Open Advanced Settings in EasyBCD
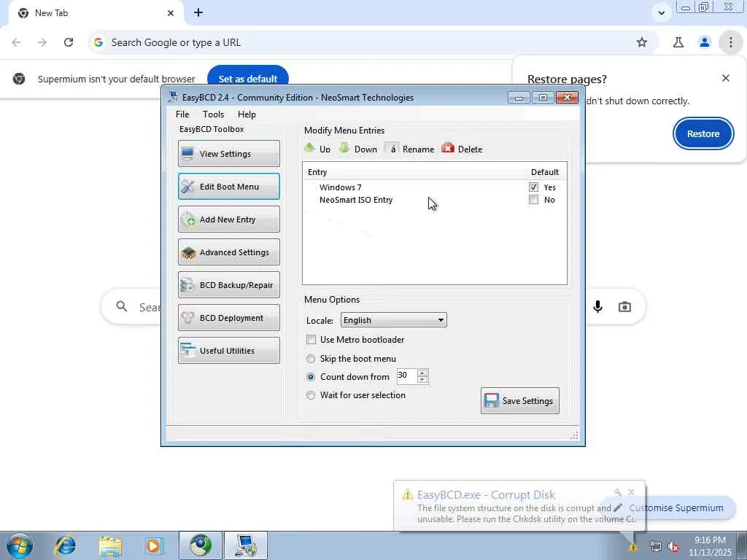 (x=228, y=252)
